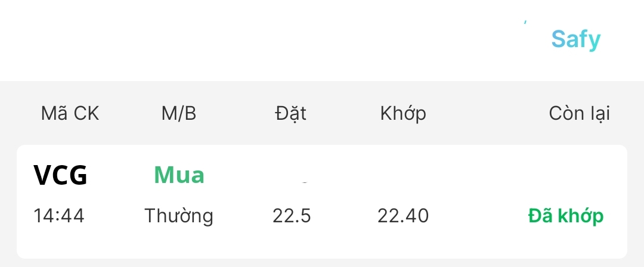Viewport: 644px width, 267px height.
Task: Click the Khớp column header
Action: tap(403, 113)
